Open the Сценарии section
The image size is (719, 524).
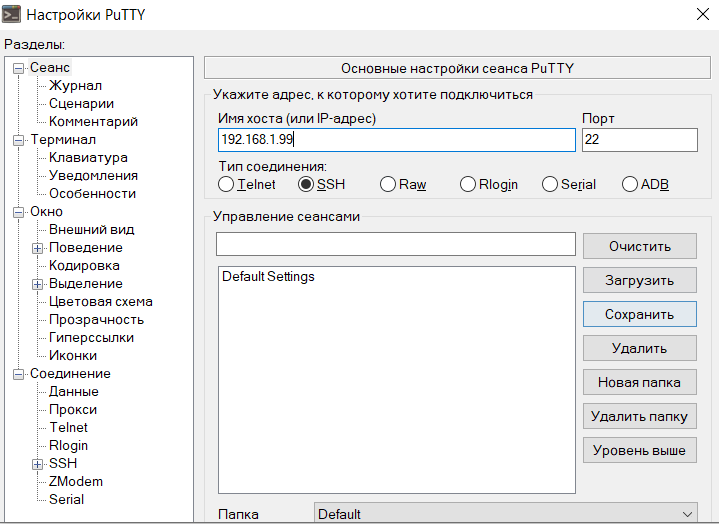tap(81, 104)
